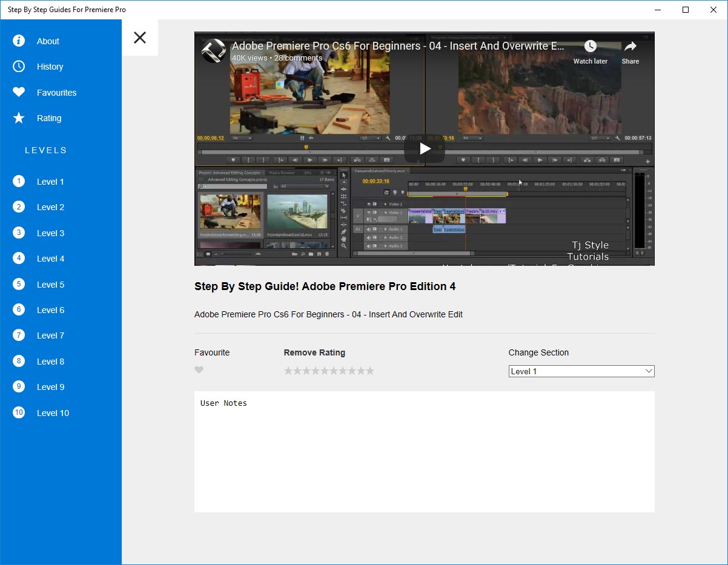Open History via the clock icon
Screen dimensions: 728x565
click(x=19, y=67)
